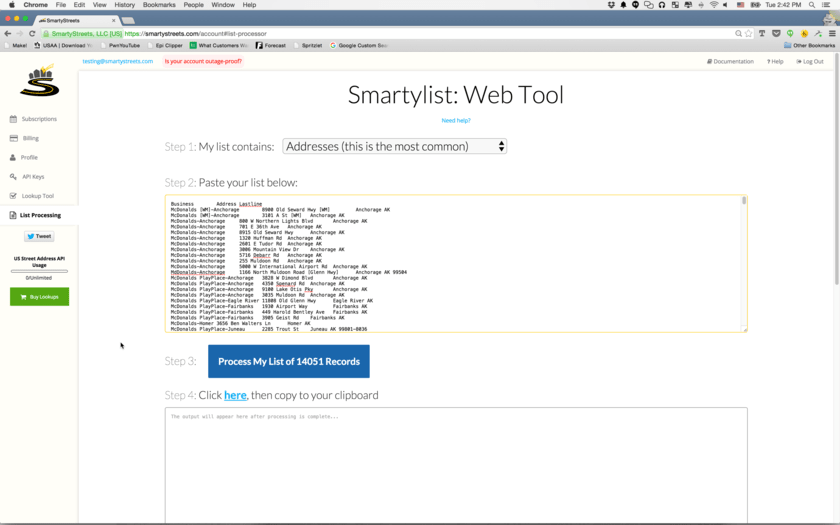This screenshot has height=525, width=840.
Task: Bookmark page with star icon
Action: 748,33
